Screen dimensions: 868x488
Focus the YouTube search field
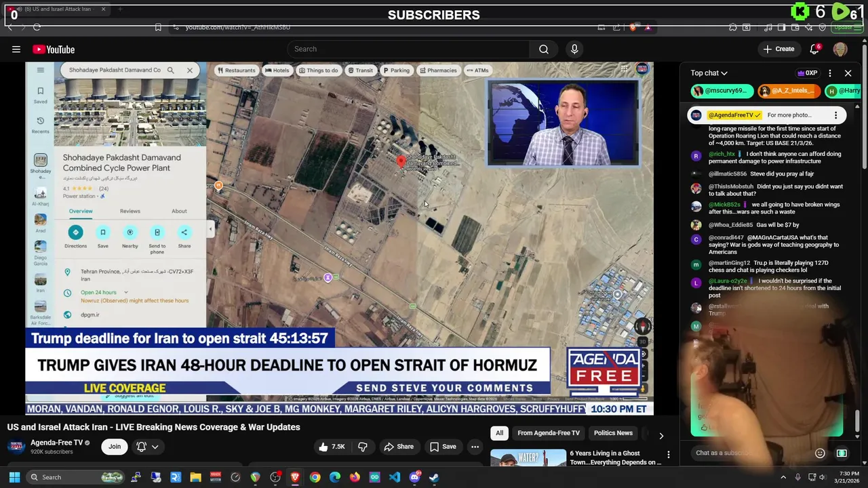(x=408, y=49)
